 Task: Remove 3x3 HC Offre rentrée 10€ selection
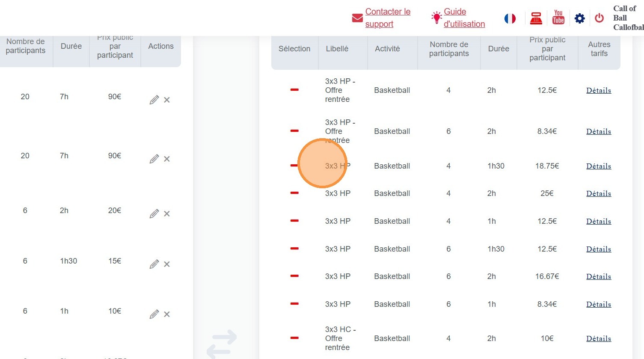tap(294, 338)
